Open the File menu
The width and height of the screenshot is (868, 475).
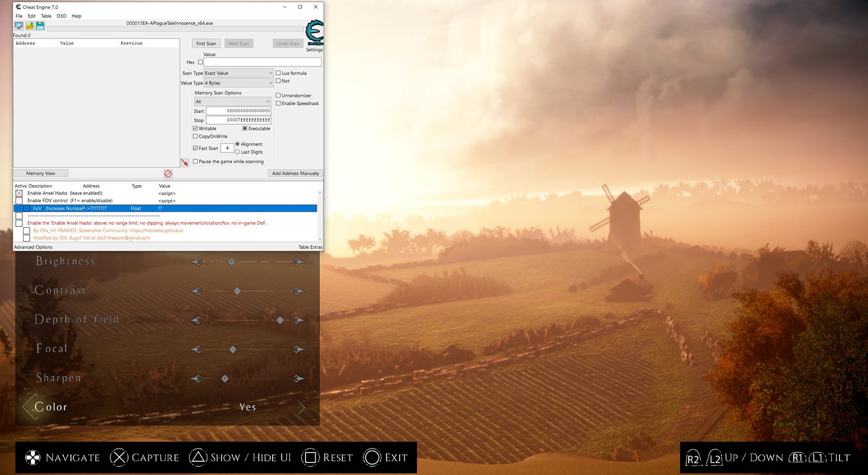pos(19,16)
